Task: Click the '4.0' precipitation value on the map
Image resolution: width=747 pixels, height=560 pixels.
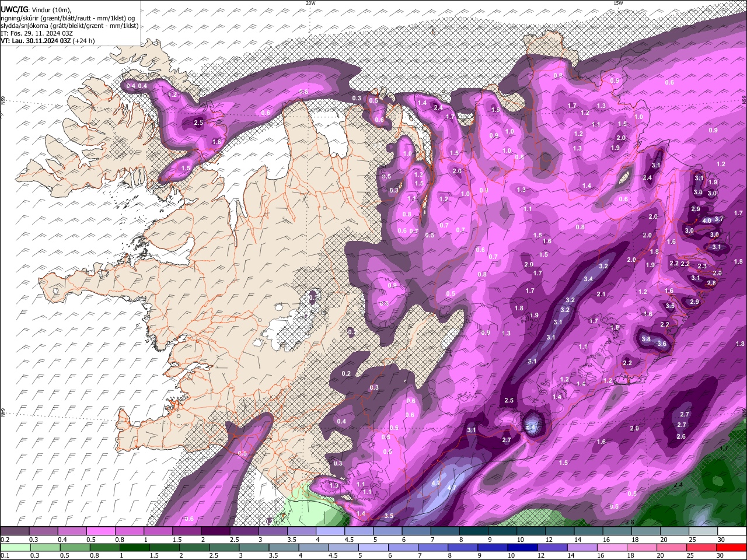Action: point(706,220)
